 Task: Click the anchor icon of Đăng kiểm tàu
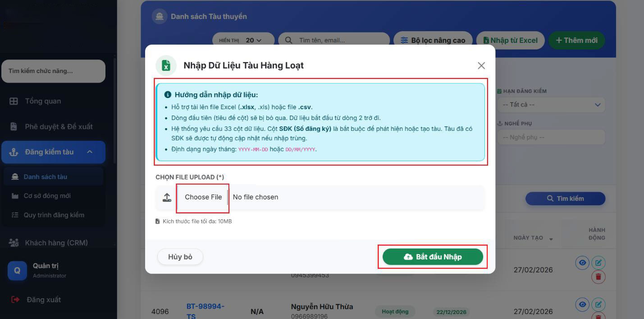14,152
